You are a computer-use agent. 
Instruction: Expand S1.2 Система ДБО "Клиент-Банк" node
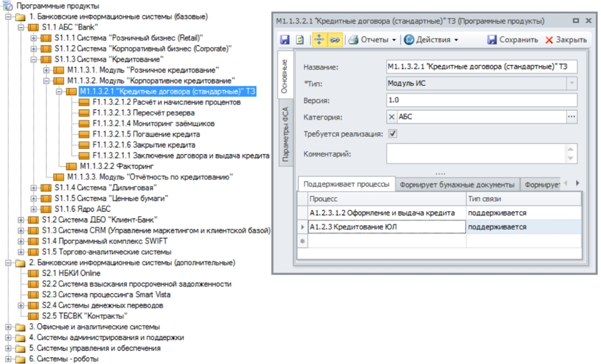(x=21, y=220)
